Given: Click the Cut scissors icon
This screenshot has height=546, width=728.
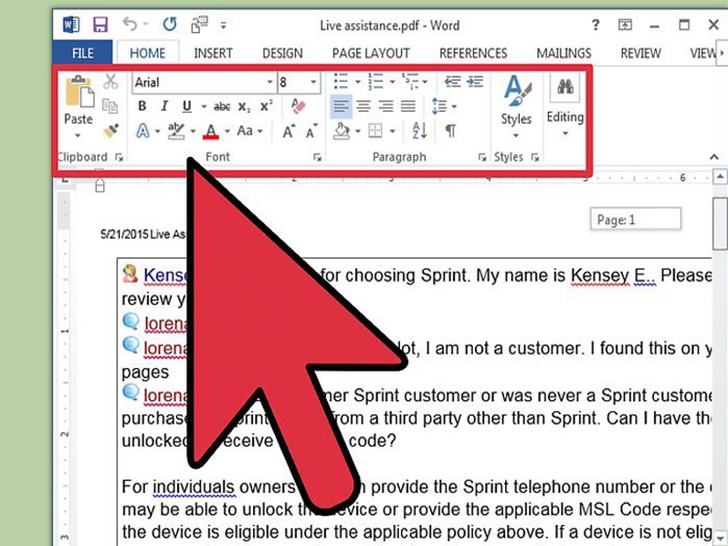Looking at the screenshot, I should point(110,82).
